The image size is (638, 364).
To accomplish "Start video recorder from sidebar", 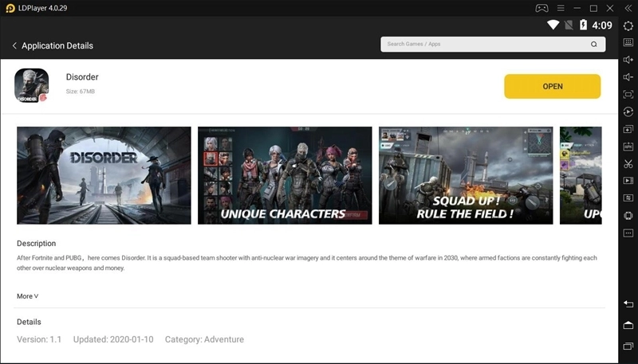I will click(x=628, y=181).
